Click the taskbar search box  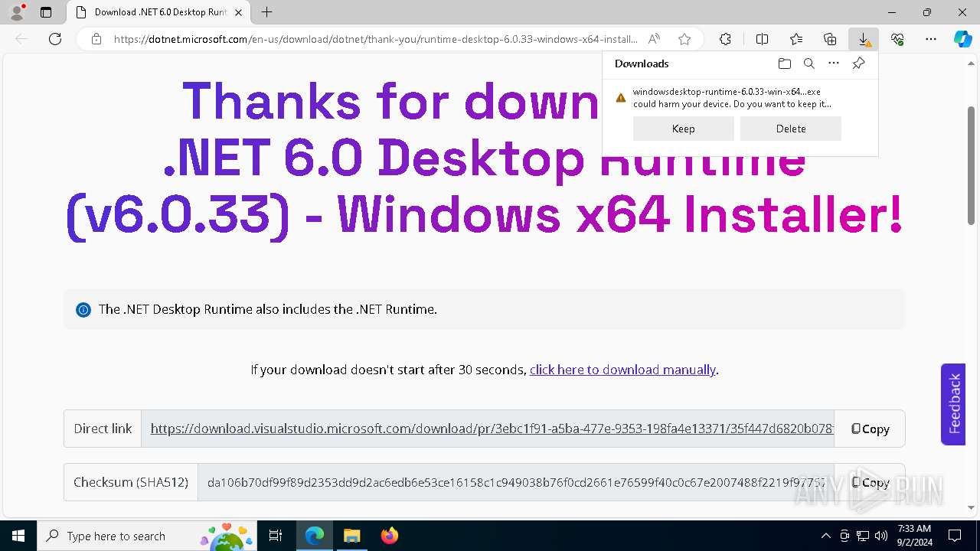pyautogui.click(x=146, y=536)
